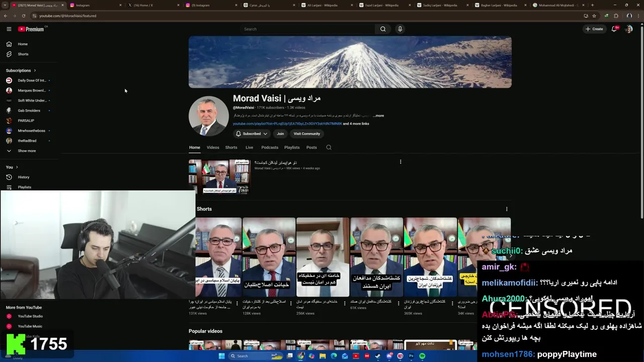Viewport: 644px width, 362px height.
Task: Open the short with 365K views
Action: pyautogui.click(x=431, y=257)
